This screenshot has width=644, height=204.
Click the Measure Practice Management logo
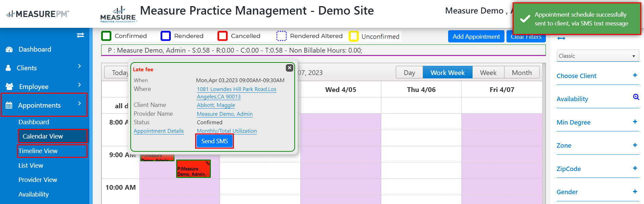pos(118,14)
